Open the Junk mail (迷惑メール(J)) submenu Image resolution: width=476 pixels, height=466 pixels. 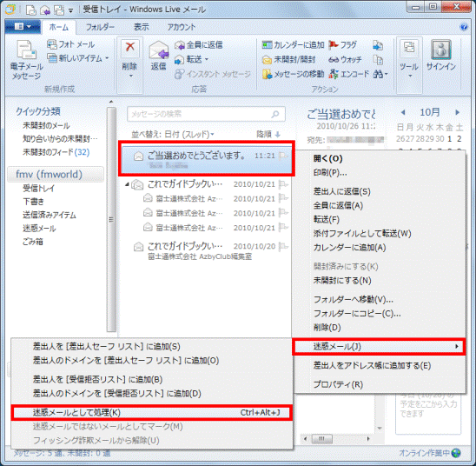379,346
